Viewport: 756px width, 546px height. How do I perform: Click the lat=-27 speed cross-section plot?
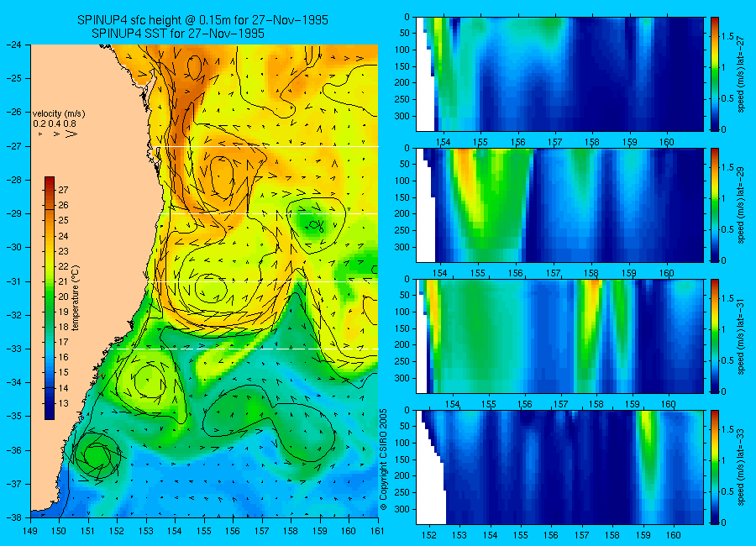click(x=559, y=74)
